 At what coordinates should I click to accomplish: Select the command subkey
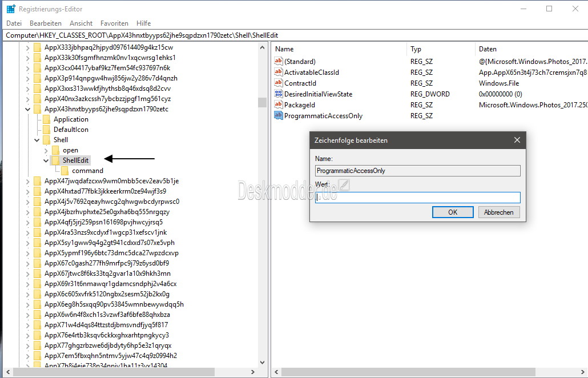(87, 171)
